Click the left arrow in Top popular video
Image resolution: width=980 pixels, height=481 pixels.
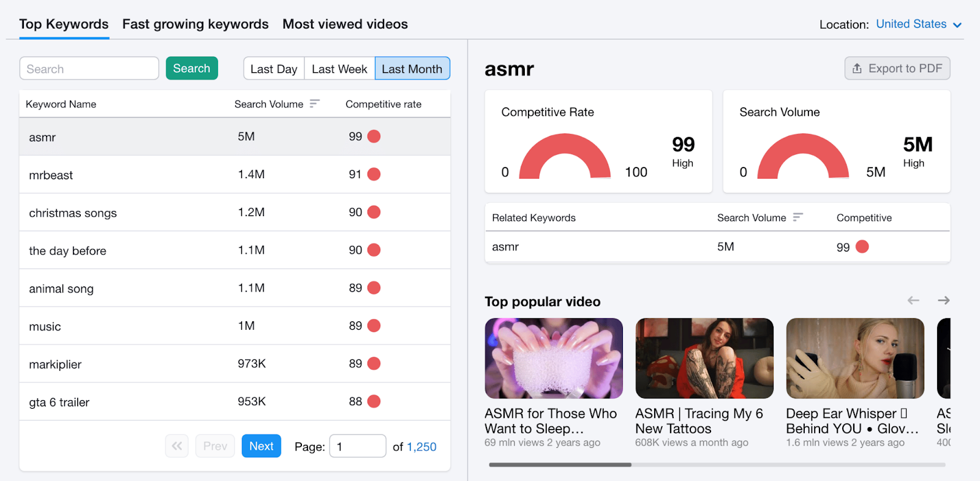click(913, 300)
